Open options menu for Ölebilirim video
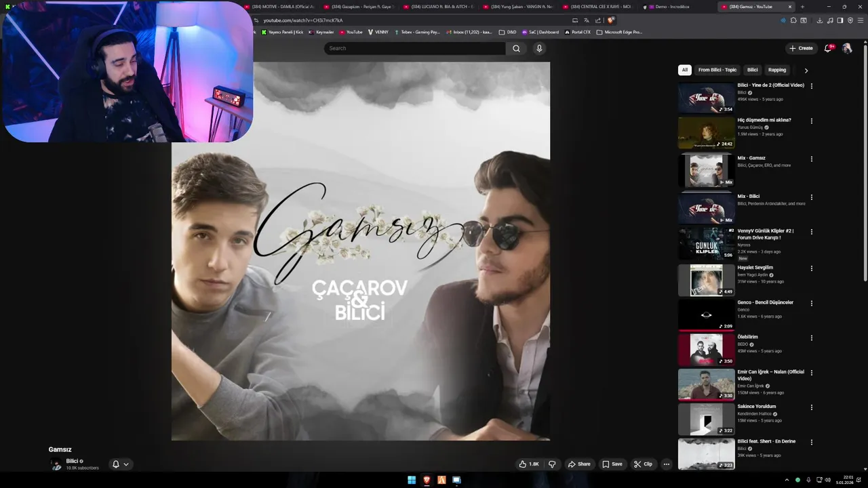 tap(811, 338)
